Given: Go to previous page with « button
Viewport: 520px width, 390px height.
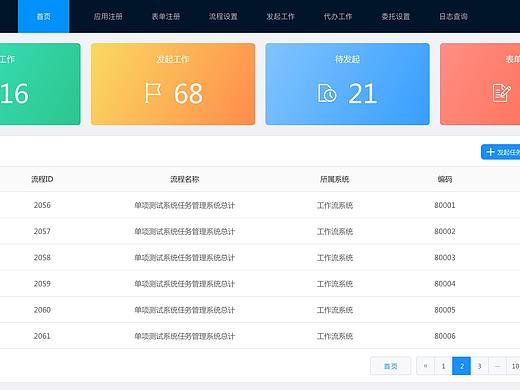Looking at the screenshot, I should (425, 366).
